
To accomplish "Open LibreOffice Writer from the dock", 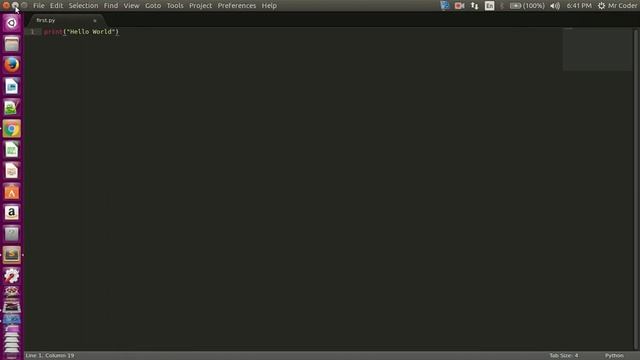I will 11,87.
